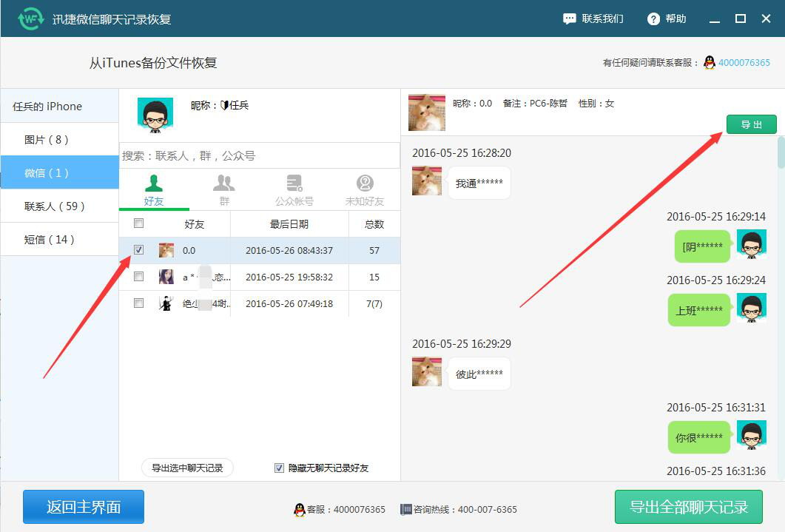Image resolution: width=785 pixels, height=532 pixels.
Task: Click total count 7(7) cell
Action: click(x=374, y=303)
